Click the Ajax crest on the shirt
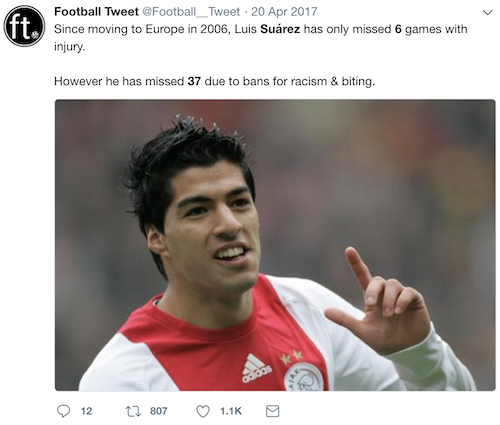The width and height of the screenshot is (500, 425). 304,377
